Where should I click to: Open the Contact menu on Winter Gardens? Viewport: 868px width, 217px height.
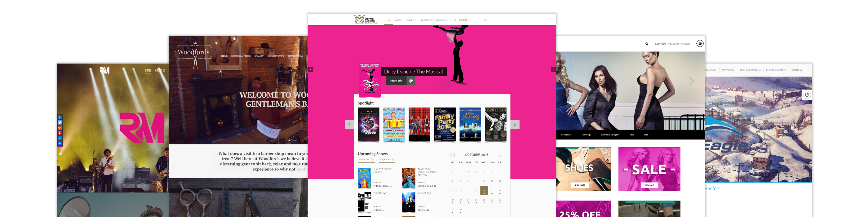coord(463,20)
